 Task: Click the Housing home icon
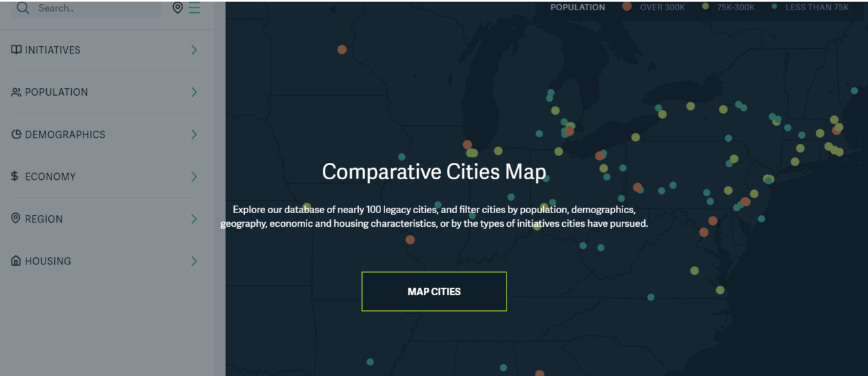pos(16,261)
